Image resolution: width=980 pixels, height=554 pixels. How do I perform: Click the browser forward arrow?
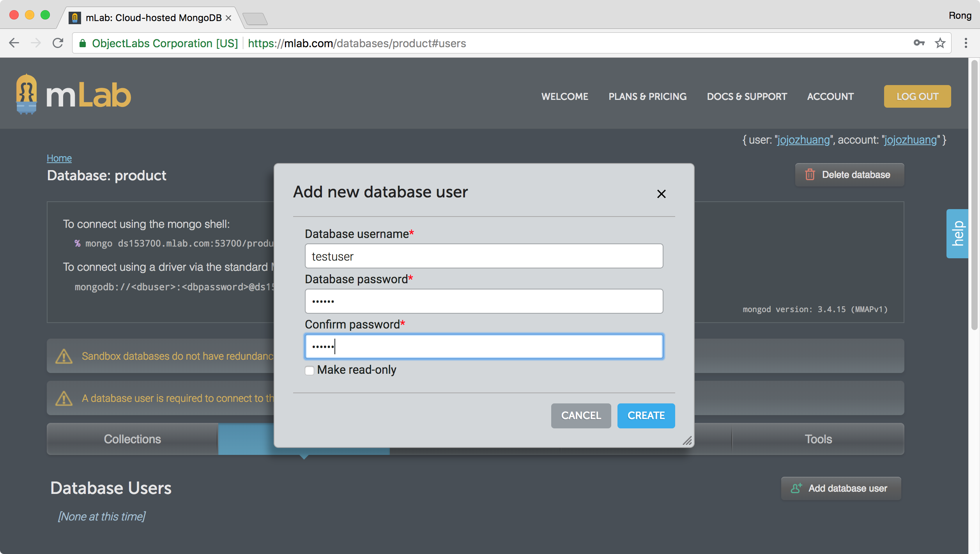click(x=36, y=43)
